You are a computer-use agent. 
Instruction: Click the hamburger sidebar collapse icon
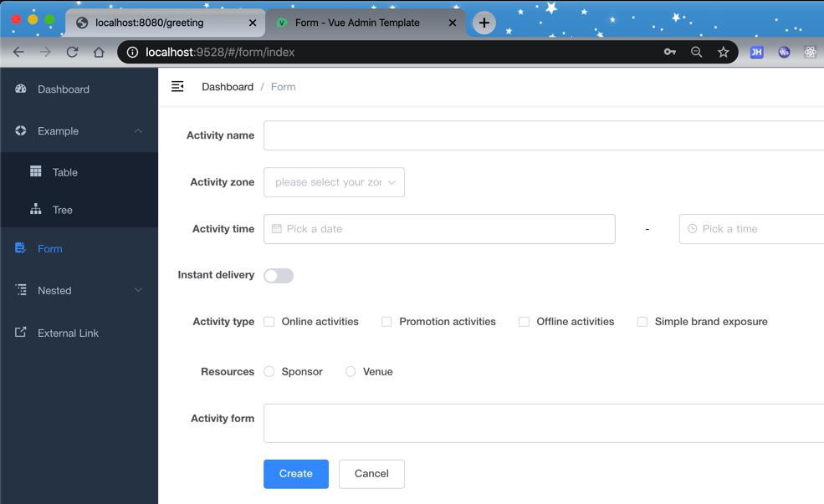177,86
